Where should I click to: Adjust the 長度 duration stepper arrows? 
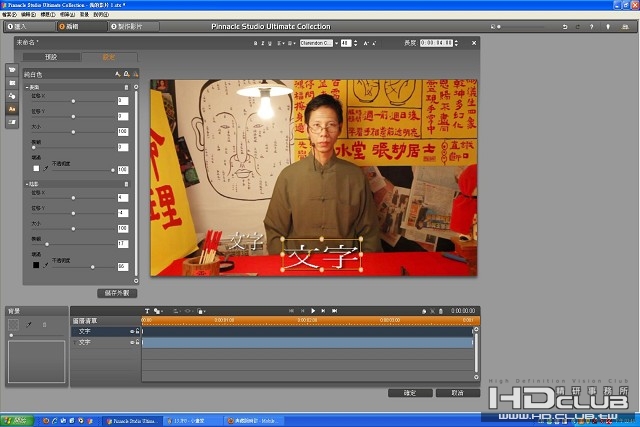[456, 43]
